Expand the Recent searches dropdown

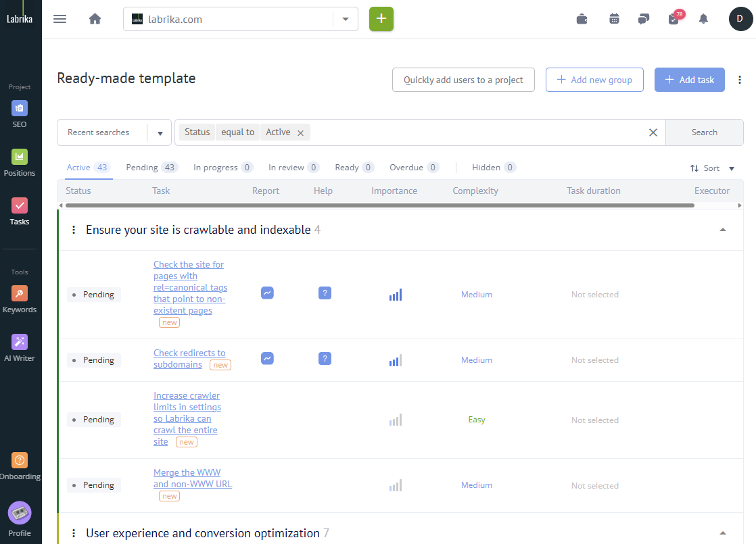(x=160, y=133)
